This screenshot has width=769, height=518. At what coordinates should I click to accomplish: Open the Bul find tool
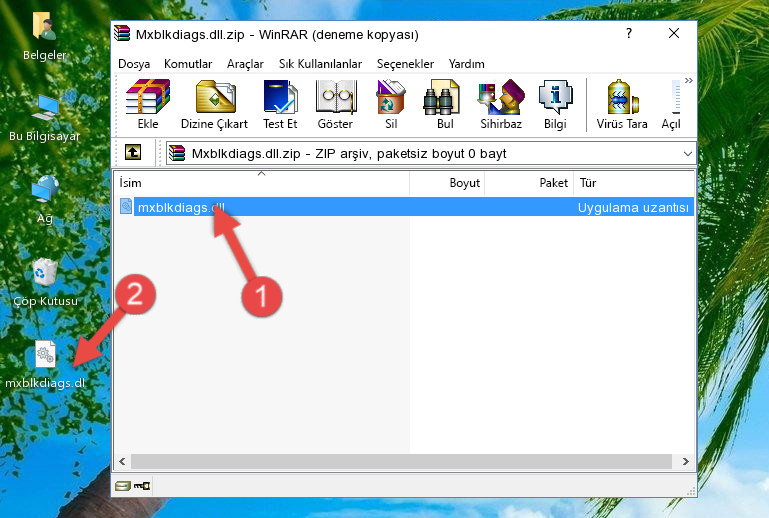tap(445, 104)
